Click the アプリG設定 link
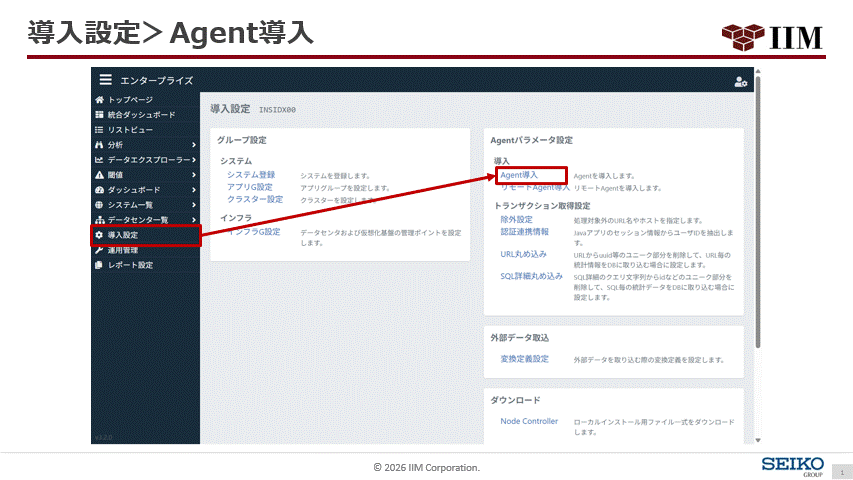The height and width of the screenshot is (480, 853). [x=250, y=187]
